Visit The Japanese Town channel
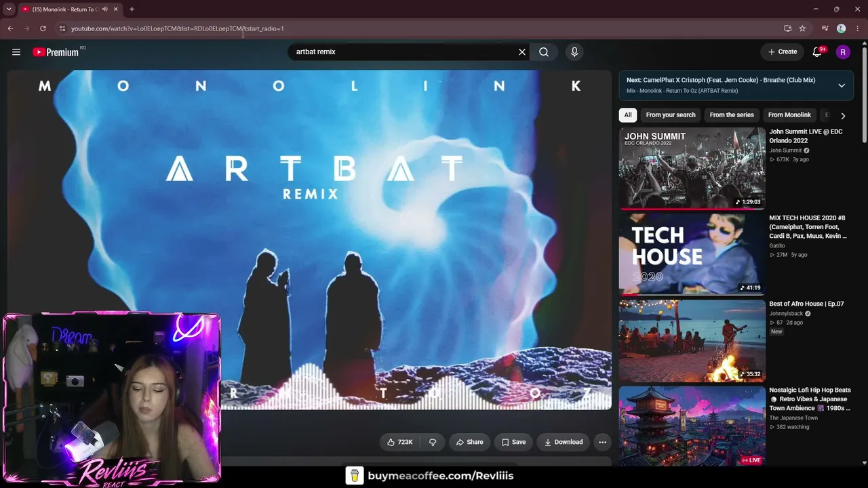This screenshot has width=868, height=488. coord(793,418)
